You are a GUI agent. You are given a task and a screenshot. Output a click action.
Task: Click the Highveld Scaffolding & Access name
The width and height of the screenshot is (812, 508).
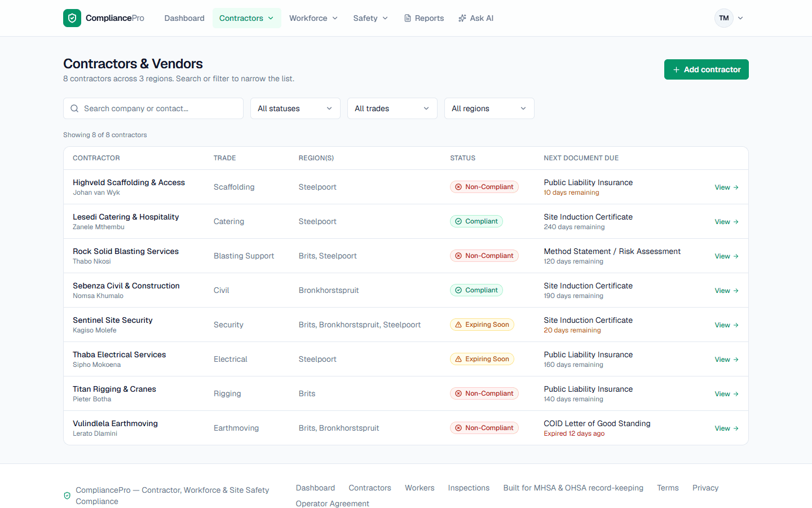point(129,182)
